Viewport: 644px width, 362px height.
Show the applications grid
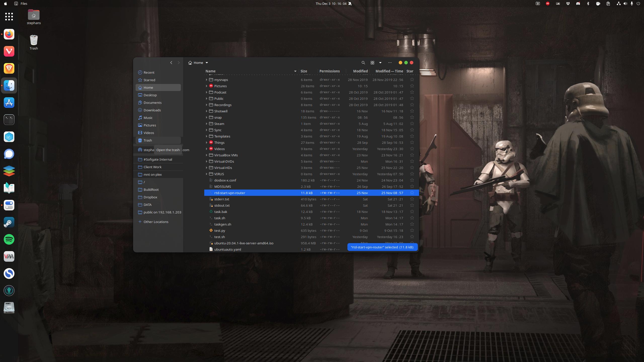[9, 17]
